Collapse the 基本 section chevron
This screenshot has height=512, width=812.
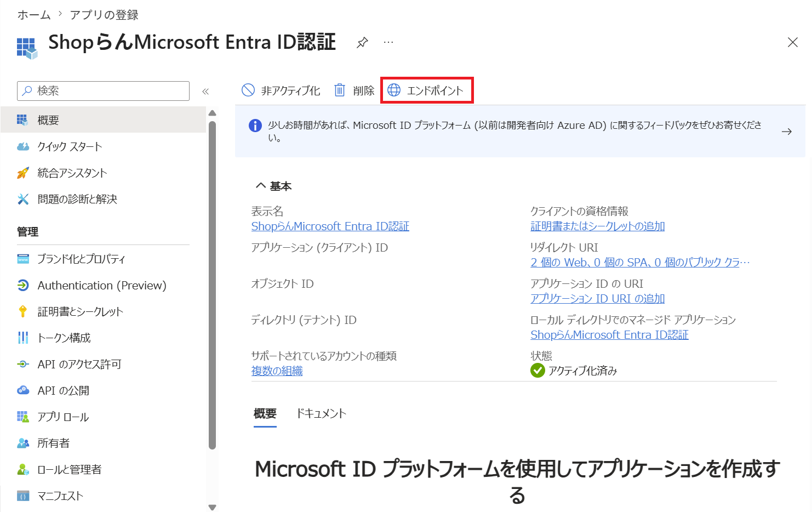[x=261, y=186]
